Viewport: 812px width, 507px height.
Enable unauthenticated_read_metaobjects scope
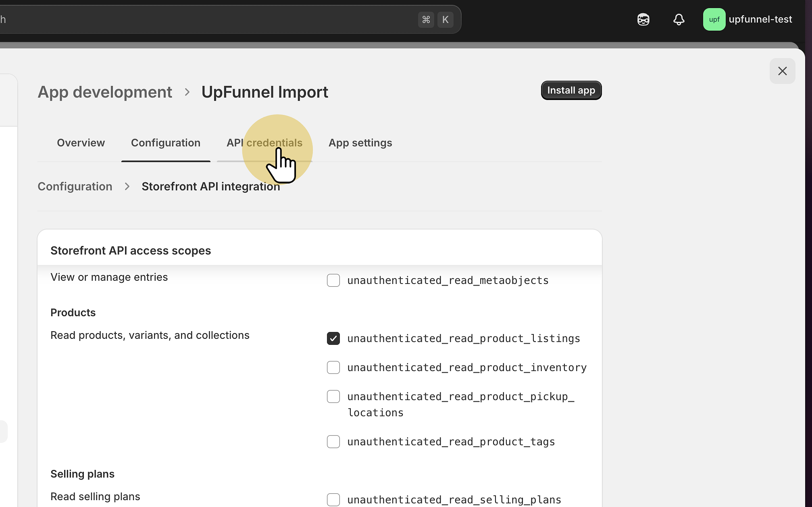[x=333, y=280]
